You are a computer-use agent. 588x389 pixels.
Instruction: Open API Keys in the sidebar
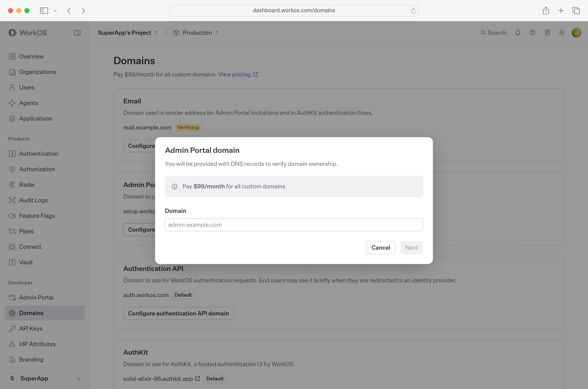click(45, 329)
